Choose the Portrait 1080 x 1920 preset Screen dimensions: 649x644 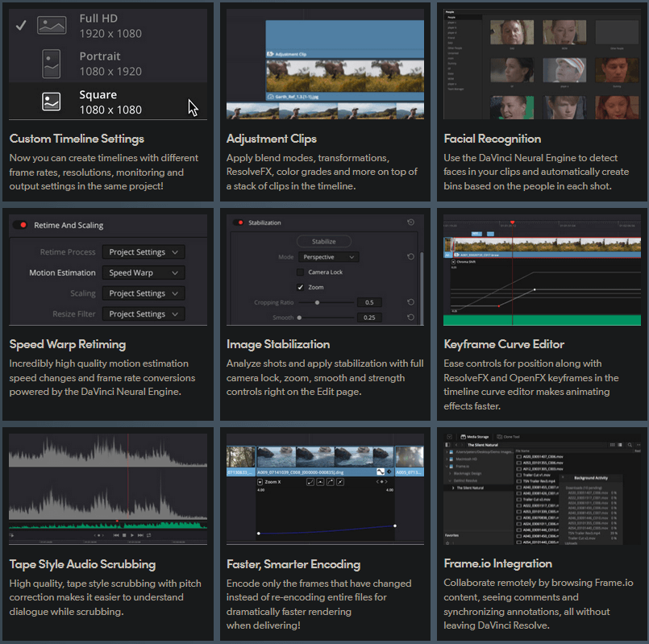coord(108,64)
